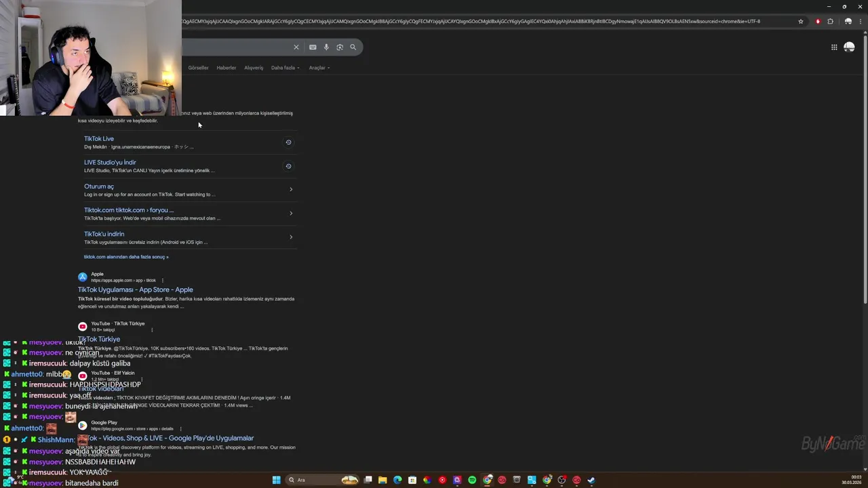This screenshot has height=488, width=868.
Task: Open TikTok Uygulaması App Store Apple result
Action: point(136,289)
